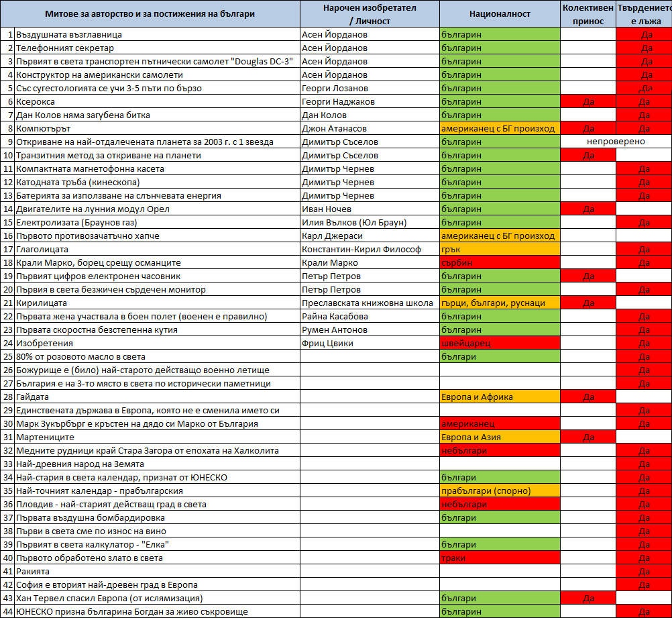Select the orange 'Европа и Африка' cell

point(500,397)
